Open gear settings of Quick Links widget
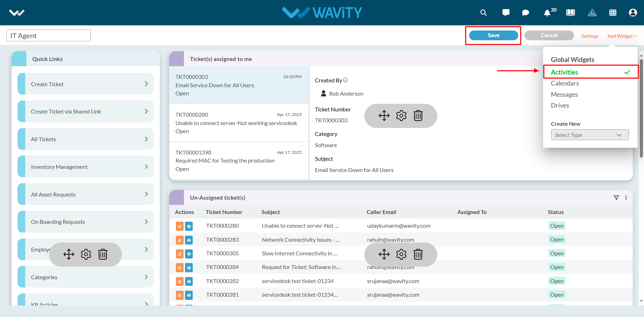 (x=86, y=254)
